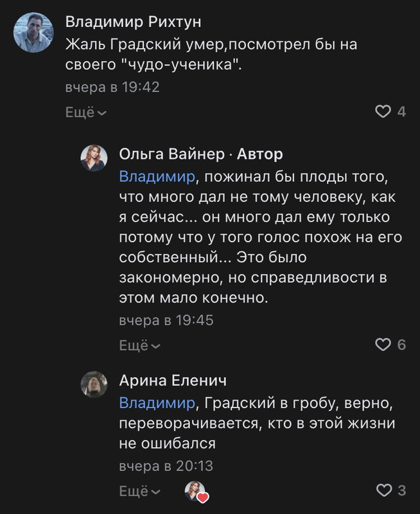Expand Ещё menu under Владимир Рихтун's comment
Screen dimensions: 420x514
(x=86, y=112)
